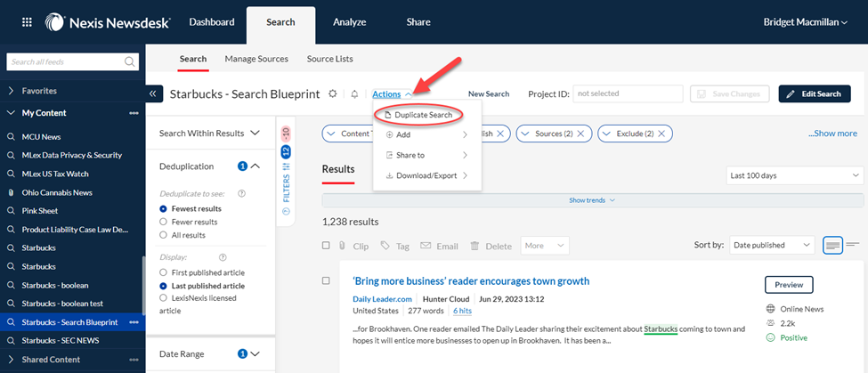Select First published article option
The image size is (868, 373).
[x=163, y=272]
